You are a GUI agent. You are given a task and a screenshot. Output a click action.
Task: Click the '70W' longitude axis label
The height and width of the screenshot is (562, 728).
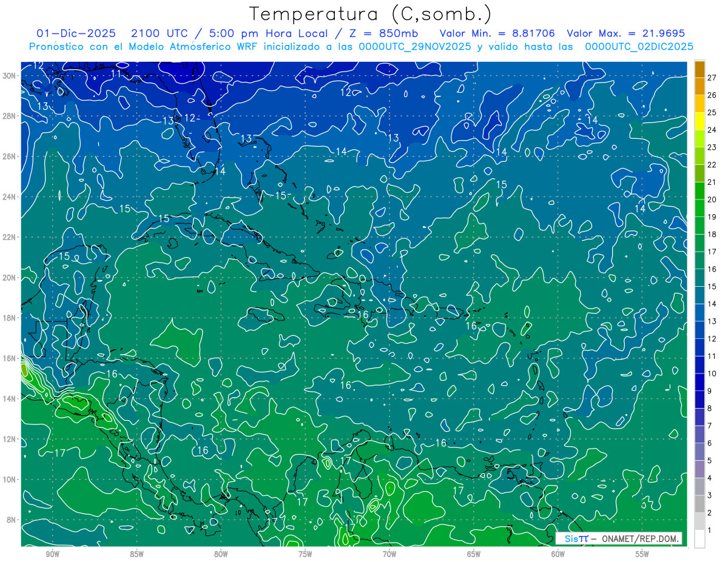[389, 554]
